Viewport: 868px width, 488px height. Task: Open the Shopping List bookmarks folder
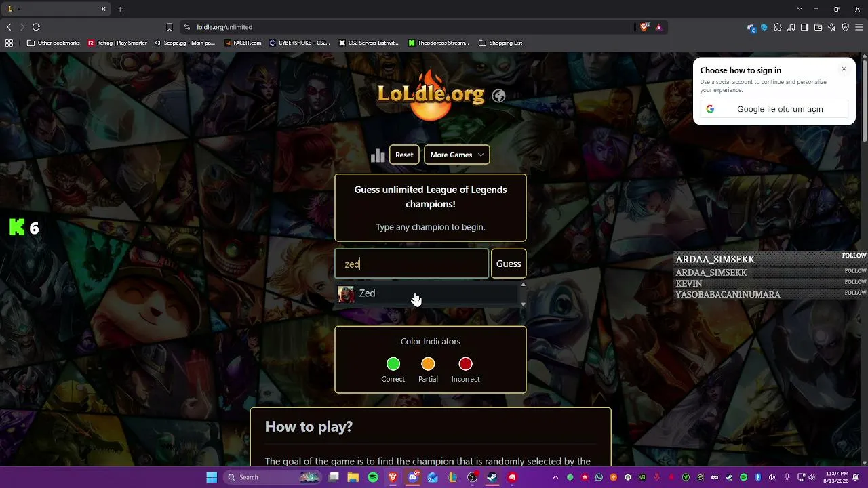(x=500, y=43)
